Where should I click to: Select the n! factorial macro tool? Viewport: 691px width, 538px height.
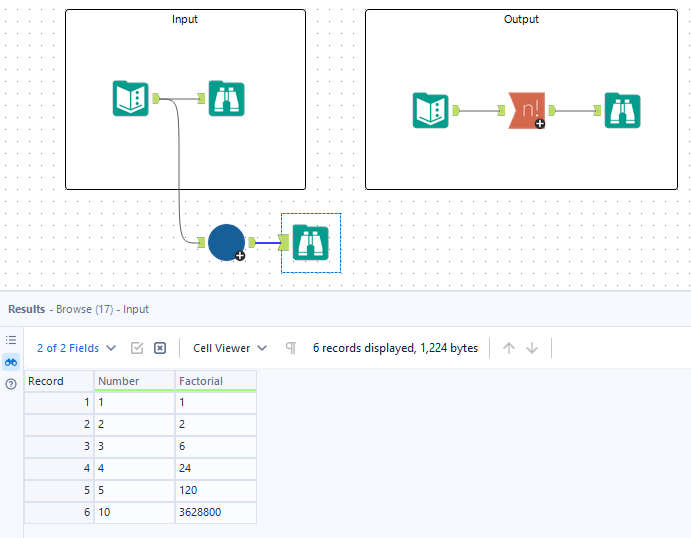[x=527, y=110]
